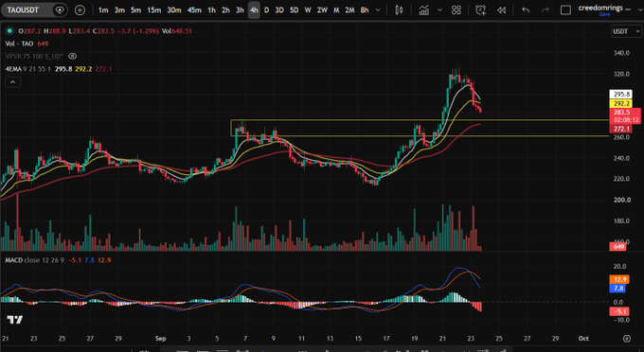Click the 200.0 price scale label
The width and height of the screenshot is (644, 352).
pyautogui.click(x=621, y=200)
